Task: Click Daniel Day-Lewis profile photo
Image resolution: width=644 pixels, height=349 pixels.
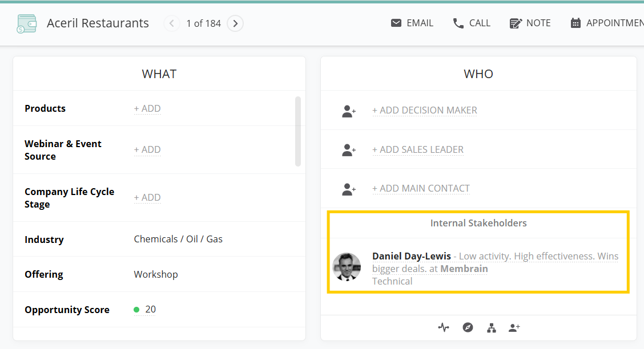Action: (347, 267)
